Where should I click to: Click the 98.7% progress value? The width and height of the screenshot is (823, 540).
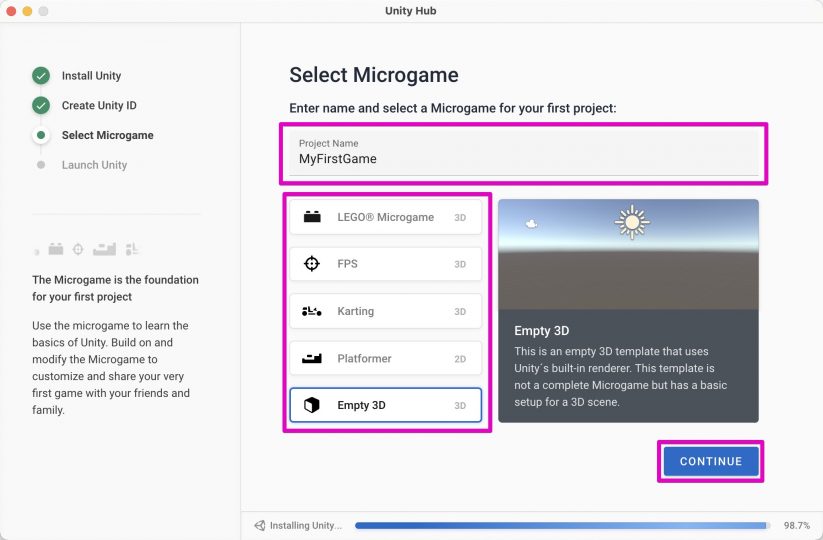[797, 525]
